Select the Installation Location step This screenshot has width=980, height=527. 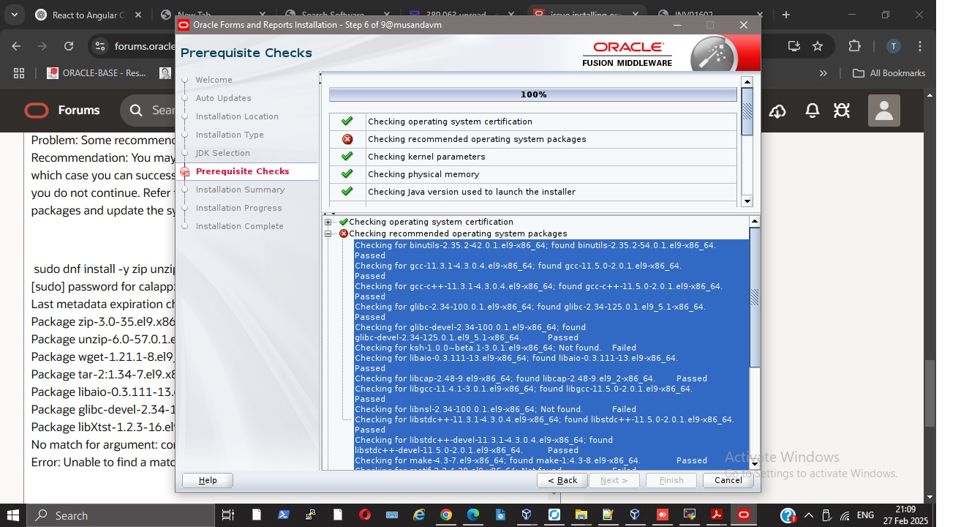coord(237,116)
